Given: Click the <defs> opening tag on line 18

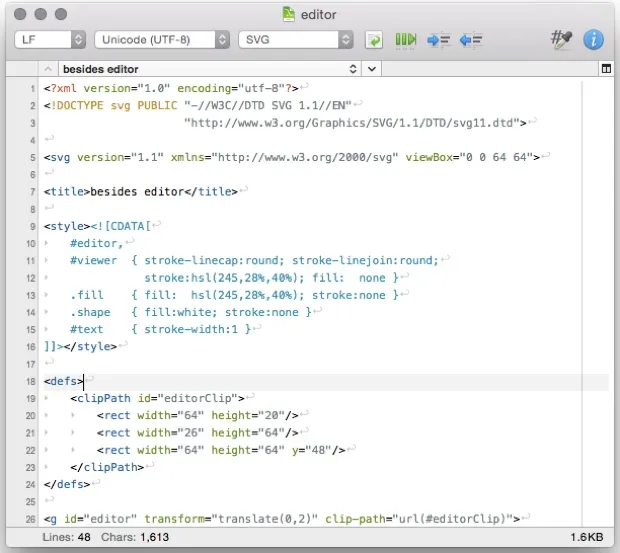Looking at the screenshot, I should click(x=64, y=381).
